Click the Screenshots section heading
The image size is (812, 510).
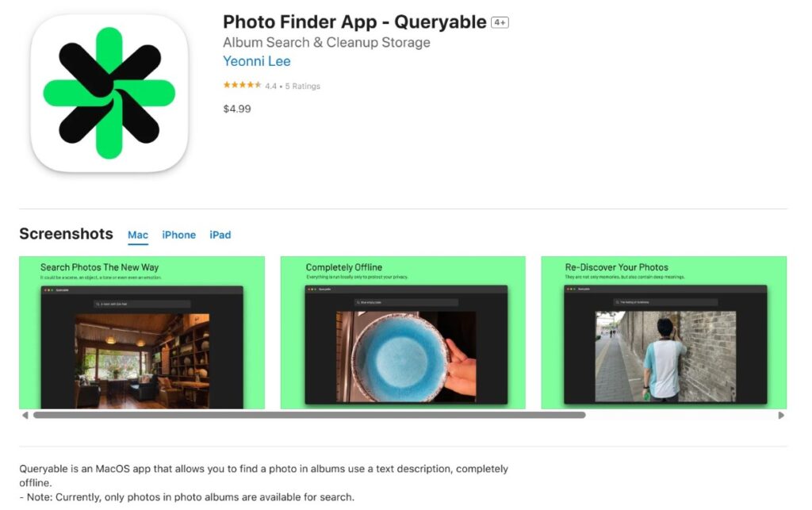[66, 234]
